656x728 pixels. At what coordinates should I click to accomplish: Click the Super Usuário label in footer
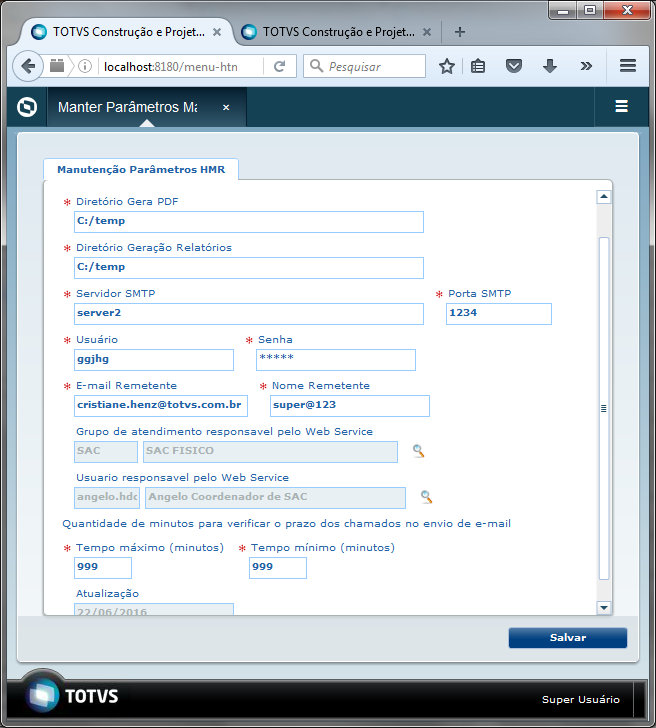(x=581, y=699)
